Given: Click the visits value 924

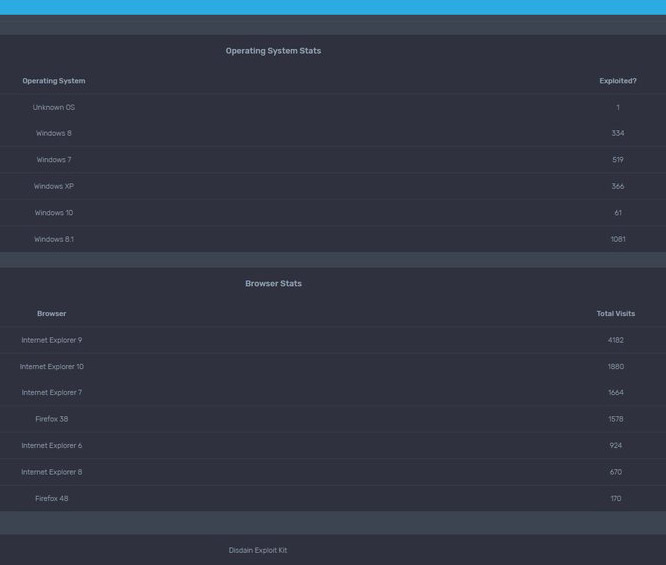Looking at the screenshot, I should pyautogui.click(x=615, y=445).
